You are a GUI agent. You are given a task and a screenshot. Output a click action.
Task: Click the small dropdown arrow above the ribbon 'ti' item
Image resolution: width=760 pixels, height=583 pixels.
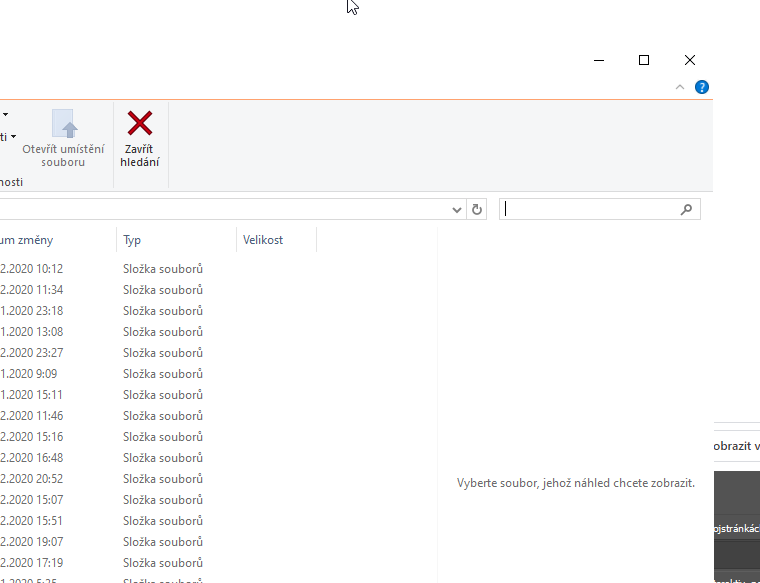tap(5, 114)
